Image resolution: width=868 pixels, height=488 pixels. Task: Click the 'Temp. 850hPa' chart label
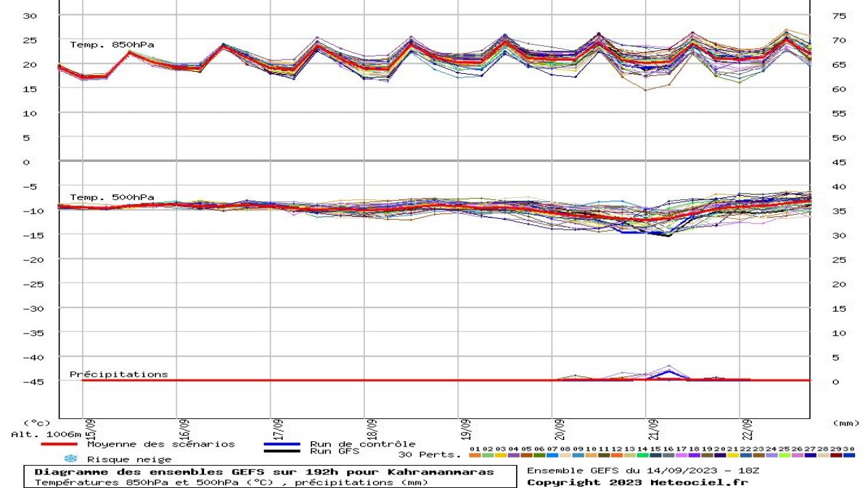pos(112,45)
